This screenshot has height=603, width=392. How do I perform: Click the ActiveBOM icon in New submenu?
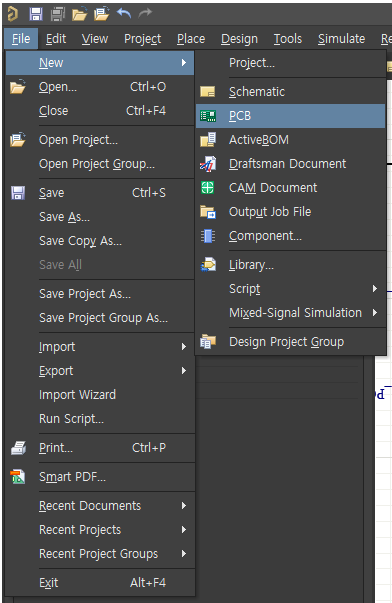[x=208, y=140]
